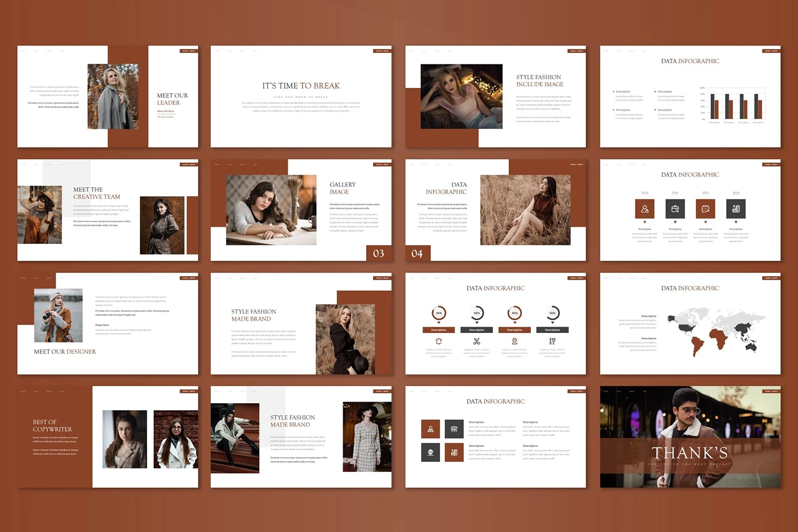Click the bar chart in Data Infographic slide

click(736, 105)
